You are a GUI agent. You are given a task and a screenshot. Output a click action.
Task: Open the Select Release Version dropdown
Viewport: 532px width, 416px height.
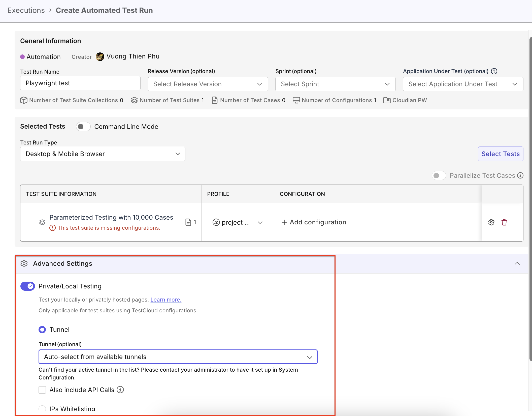coord(208,84)
